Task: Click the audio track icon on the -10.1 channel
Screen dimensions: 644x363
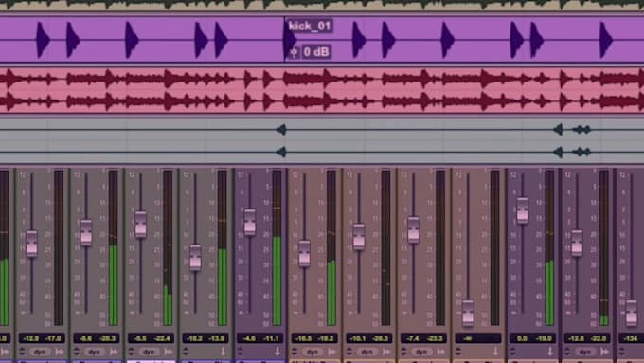Action: 386,352
